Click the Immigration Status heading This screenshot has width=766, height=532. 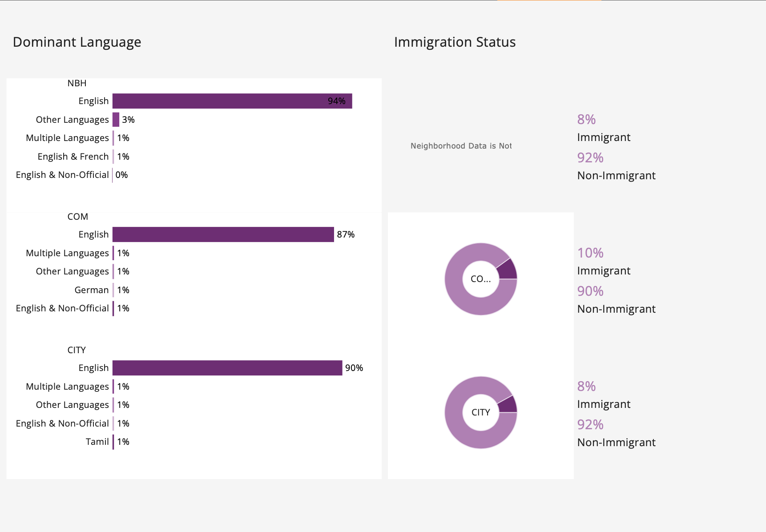click(x=455, y=42)
